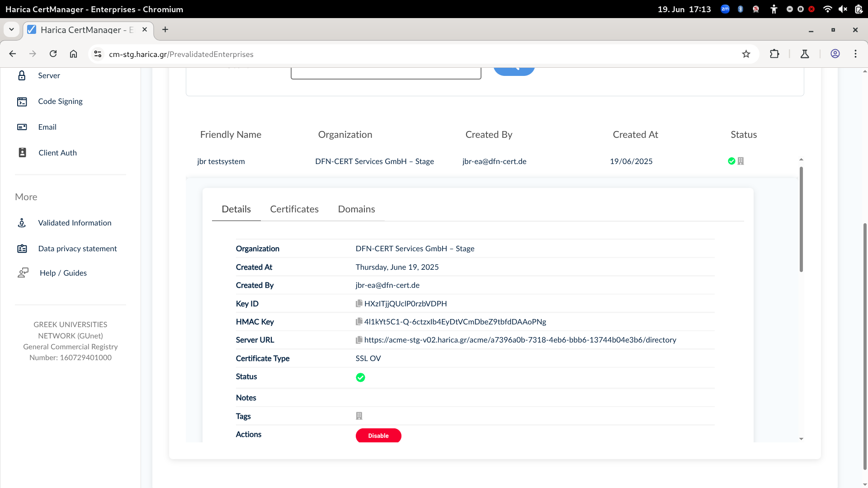The image size is (868, 488).
Task: Open Code Signing menu item
Action: click(x=60, y=101)
